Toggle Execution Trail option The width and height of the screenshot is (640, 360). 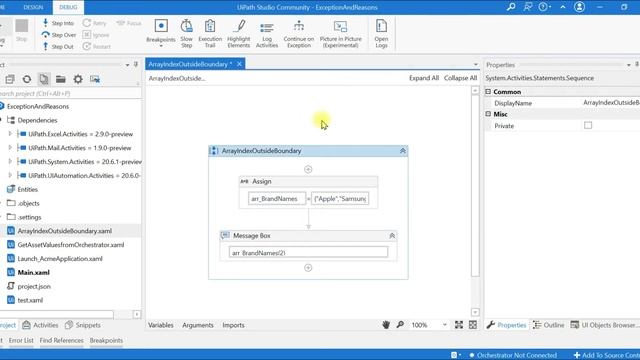[210, 33]
